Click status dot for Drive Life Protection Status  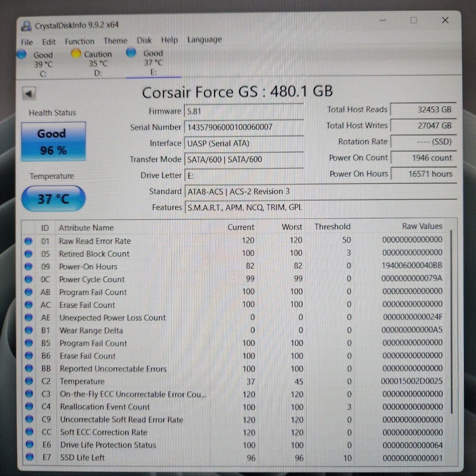tap(30, 444)
